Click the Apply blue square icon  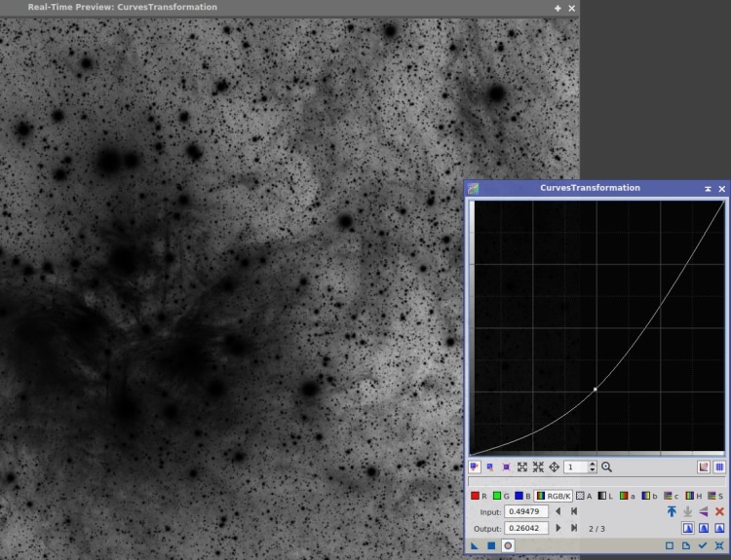491,545
